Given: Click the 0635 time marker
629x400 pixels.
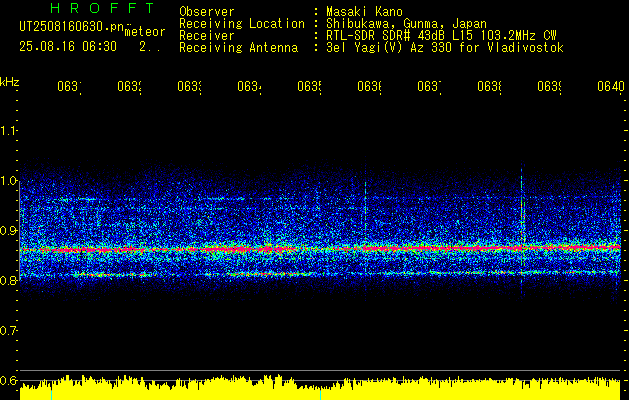Looking at the screenshot, I should pos(309,86).
